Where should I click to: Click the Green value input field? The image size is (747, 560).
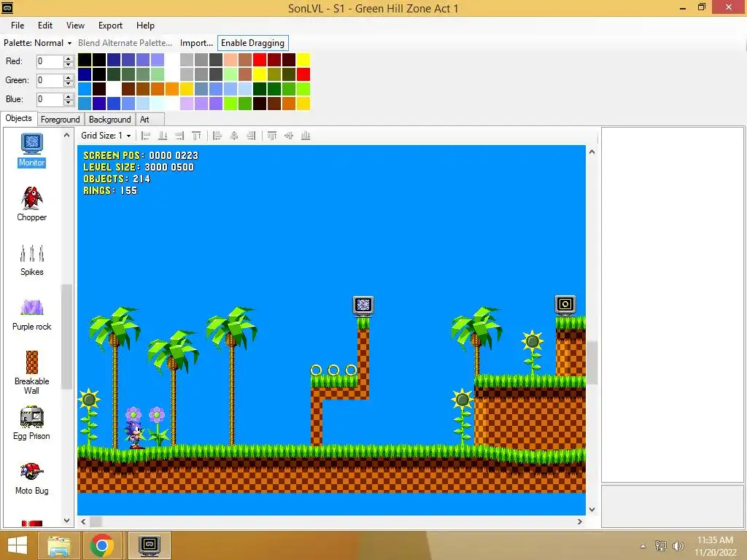point(50,80)
